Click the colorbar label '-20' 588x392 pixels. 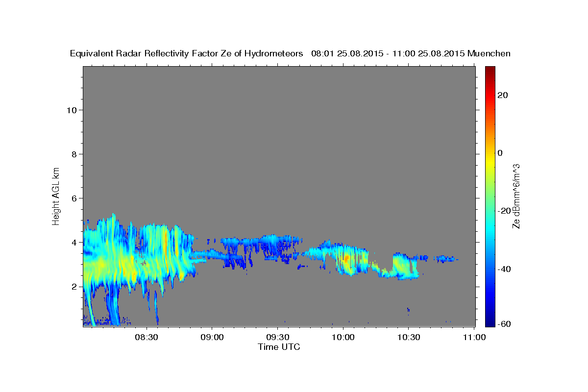click(x=504, y=211)
